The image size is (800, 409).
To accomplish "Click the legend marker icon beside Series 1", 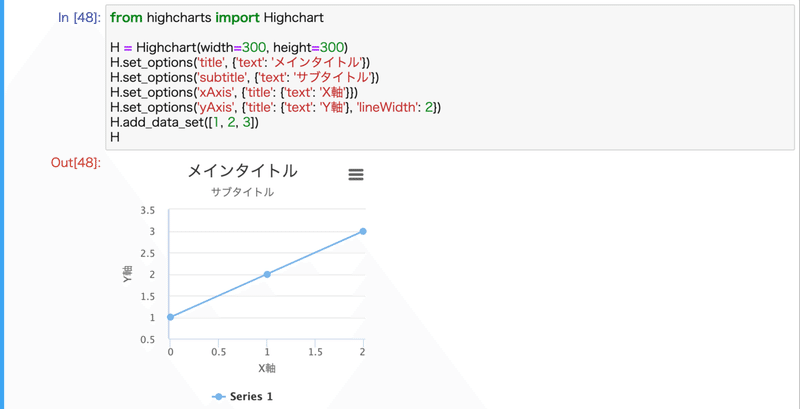I will point(218,396).
